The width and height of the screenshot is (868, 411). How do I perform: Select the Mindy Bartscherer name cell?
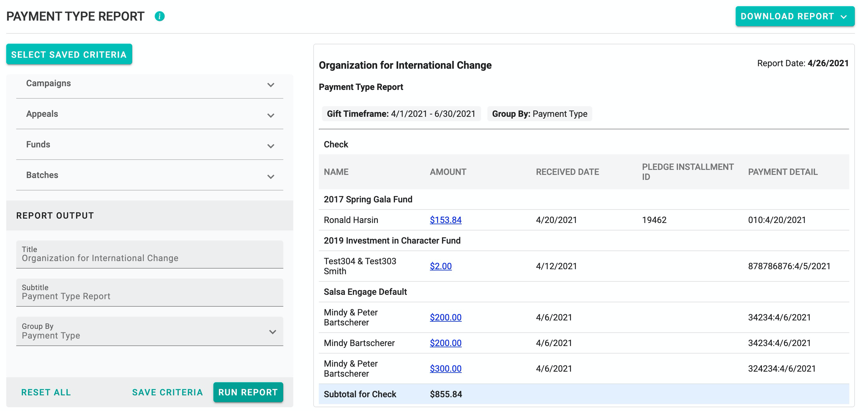point(359,343)
